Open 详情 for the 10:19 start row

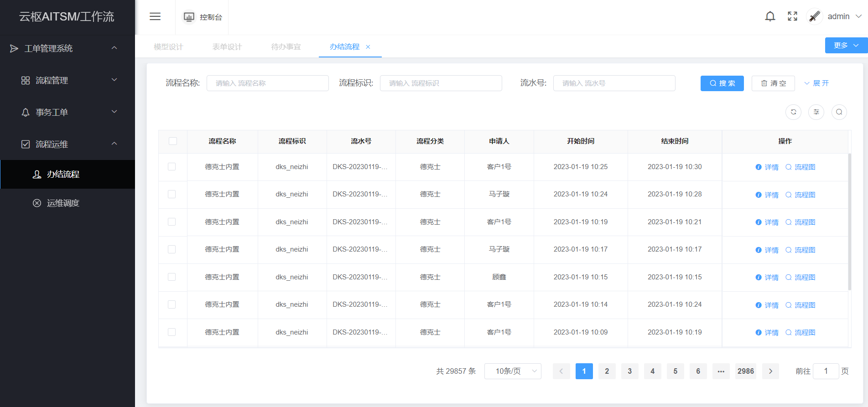coord(767,222)
